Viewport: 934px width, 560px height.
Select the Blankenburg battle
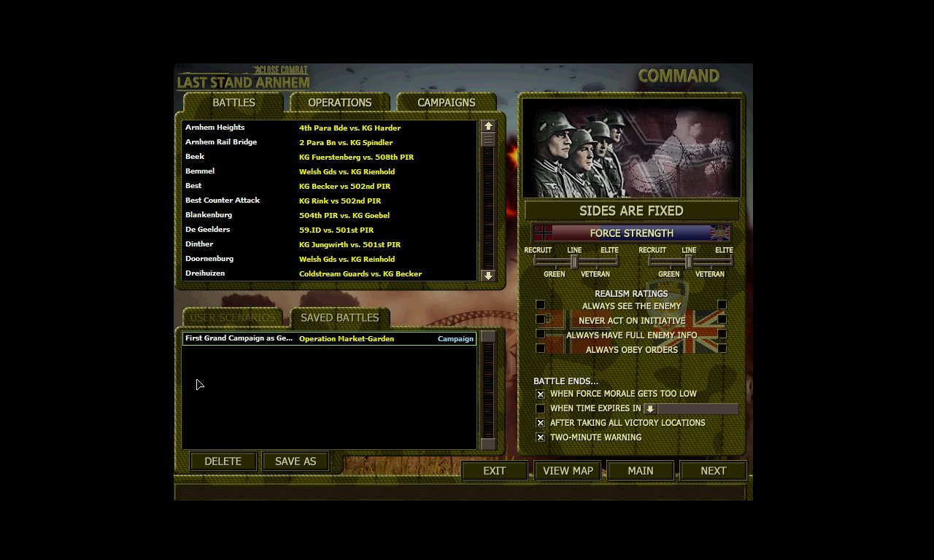pos(329,215)
